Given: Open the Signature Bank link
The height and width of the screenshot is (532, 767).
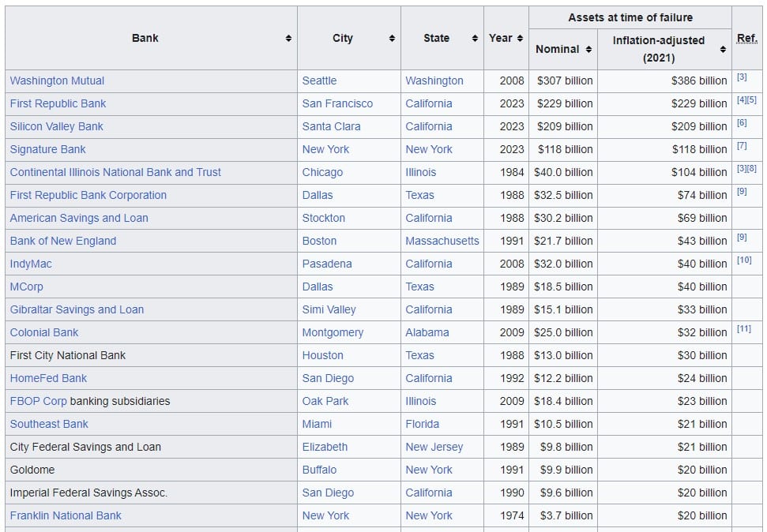Looking at the screenshot, I should 47,150.
